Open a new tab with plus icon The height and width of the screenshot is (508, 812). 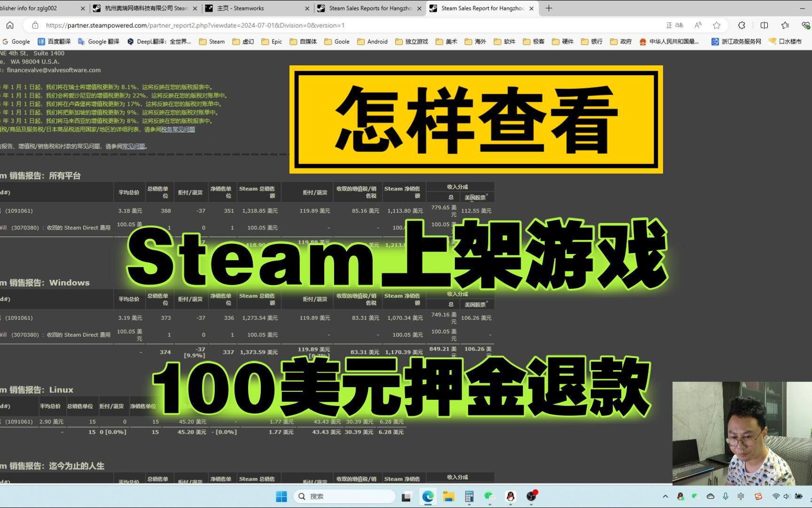click(x=549, y=8)
